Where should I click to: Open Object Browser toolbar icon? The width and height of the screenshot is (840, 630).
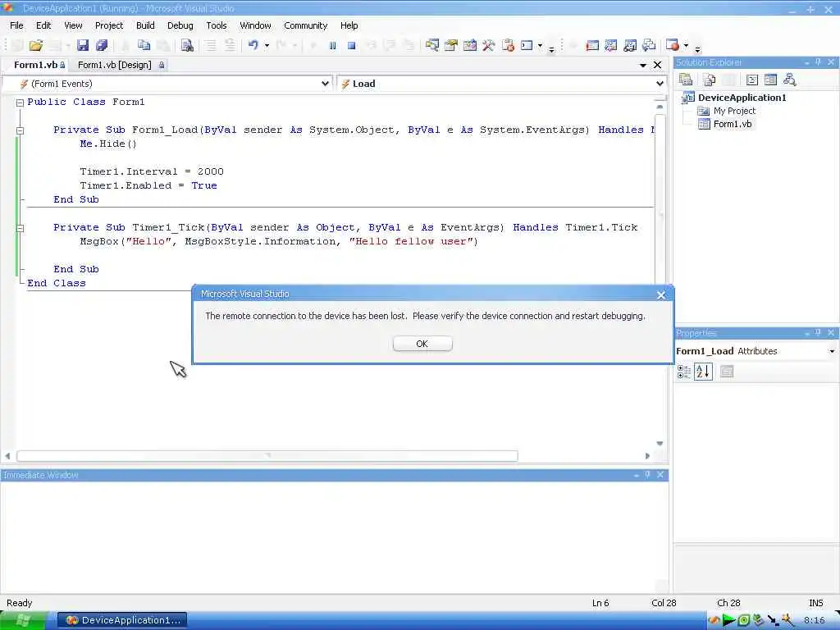click(x=470, y=46)
